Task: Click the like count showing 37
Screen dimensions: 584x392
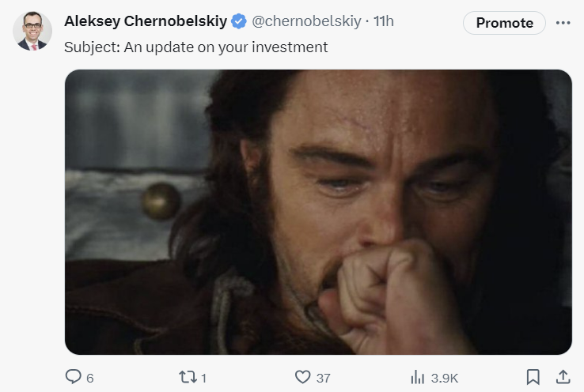Action: click(x=323, y=379)
